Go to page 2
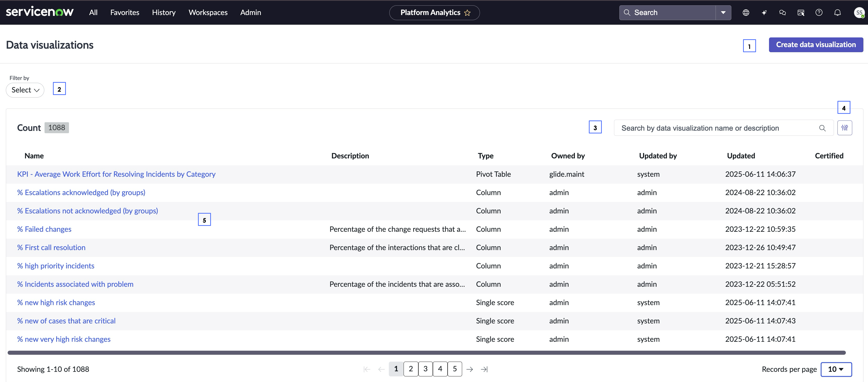The image size is (868, 382). [411, 369]
